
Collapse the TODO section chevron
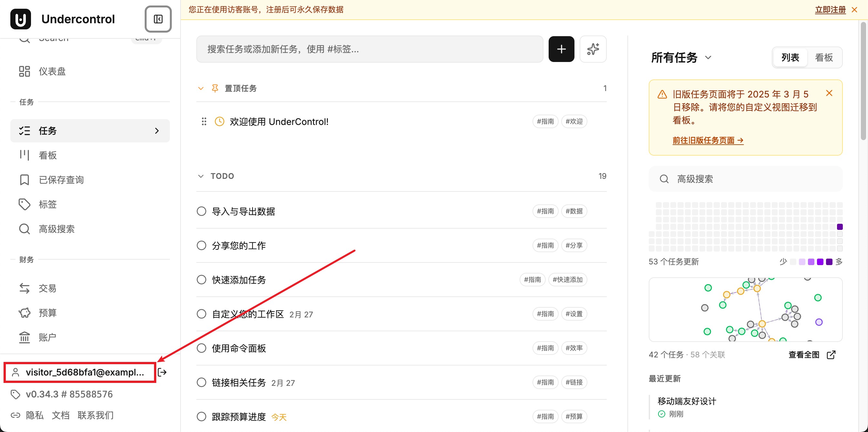point(201,176)
